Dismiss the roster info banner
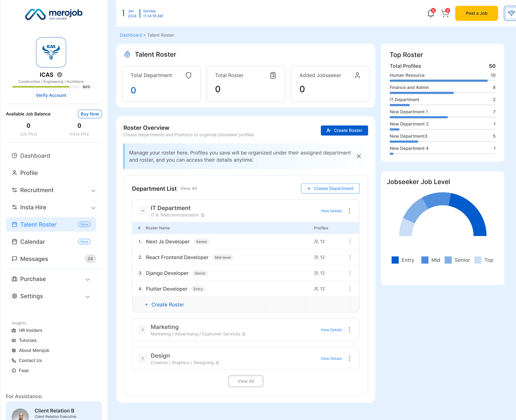Screen dimensions: 516x420 click(x=359, y=156)
